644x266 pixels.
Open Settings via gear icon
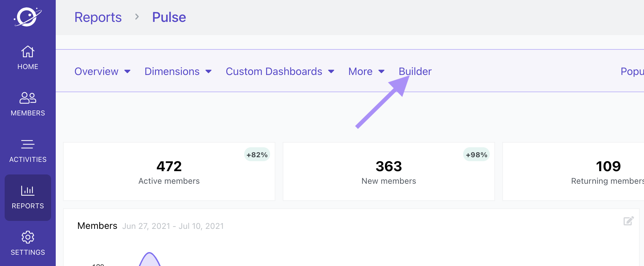[28, 237]
